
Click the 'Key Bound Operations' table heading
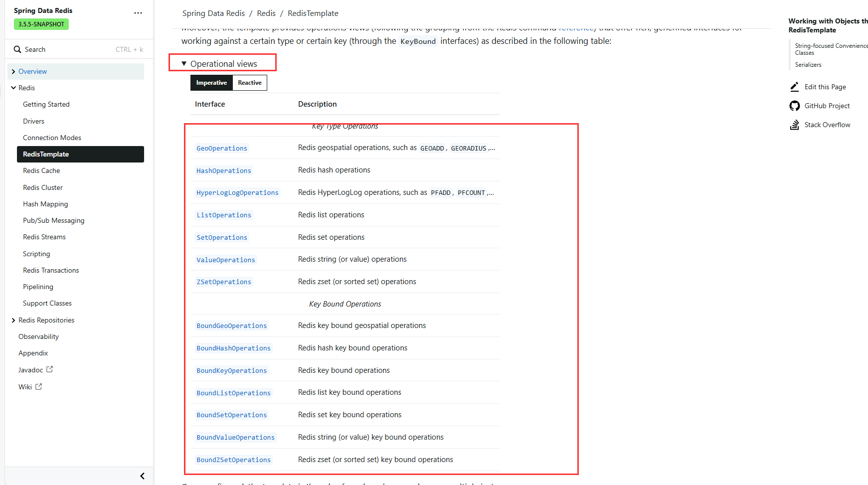coord(345,304)
